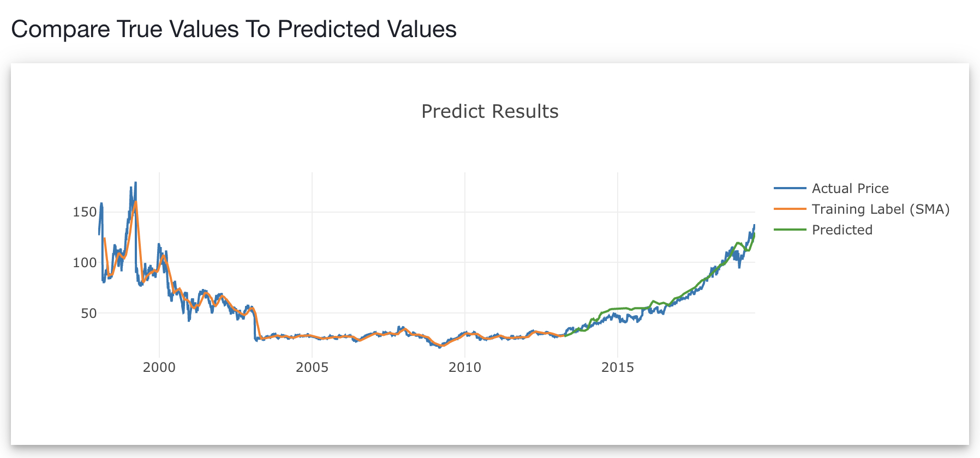Click the highest Actual Price peak near 1999

pyautogui.click(x=135, y=183)
